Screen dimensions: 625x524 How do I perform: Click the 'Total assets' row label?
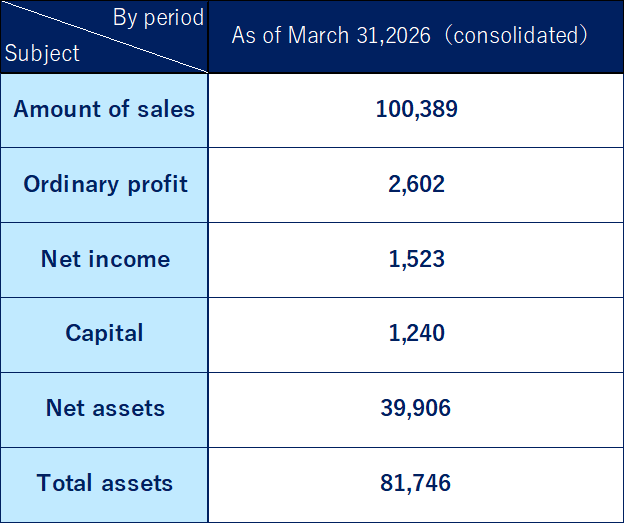tap(105, 483)
